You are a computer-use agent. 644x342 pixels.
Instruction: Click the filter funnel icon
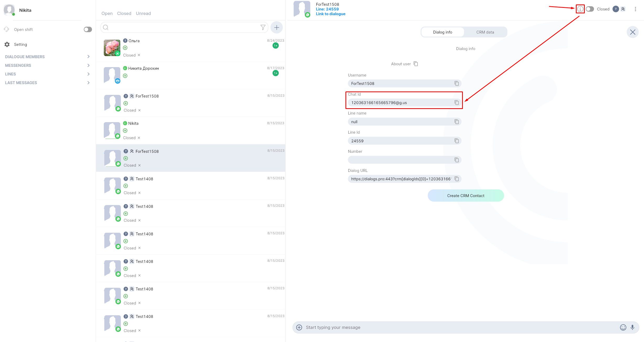coord(263,28)
